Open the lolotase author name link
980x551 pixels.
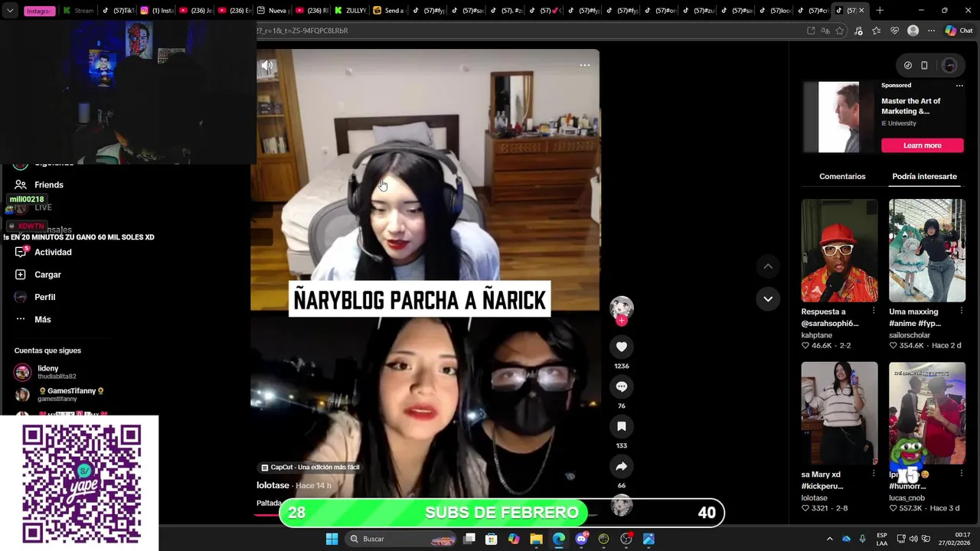coord(273,485)
